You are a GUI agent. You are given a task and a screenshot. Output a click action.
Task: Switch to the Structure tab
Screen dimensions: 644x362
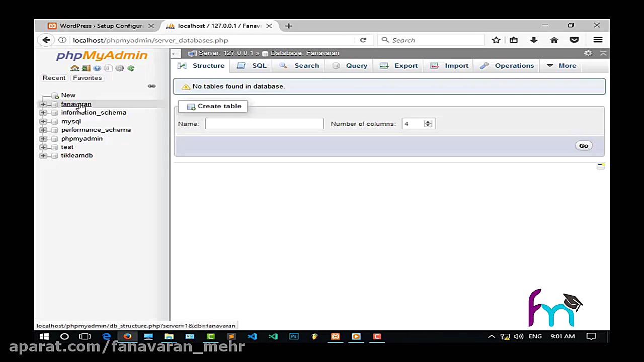tap(201, 65)
